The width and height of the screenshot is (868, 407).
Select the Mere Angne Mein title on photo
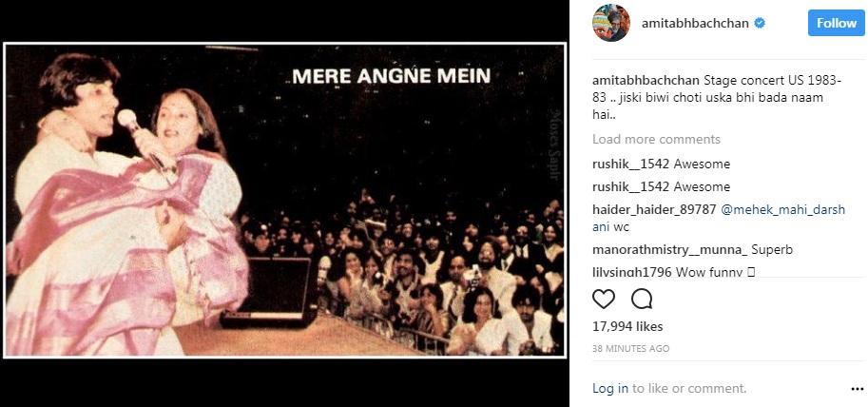pyautogui.click(x=392, y=76)
